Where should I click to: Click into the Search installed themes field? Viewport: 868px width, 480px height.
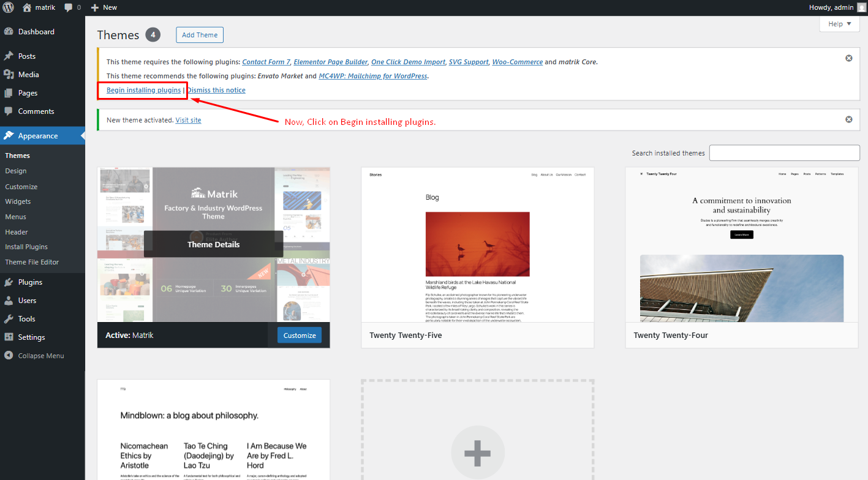785,153
